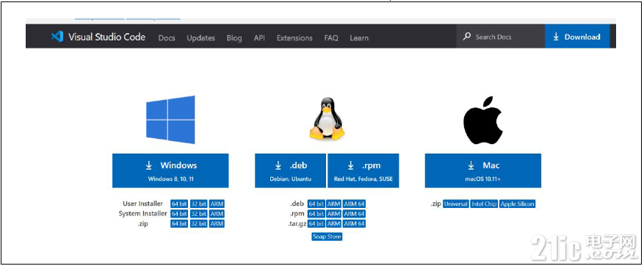Viewport: 644px width, 266px height.
Task: Click the Linux Tux penguin logo
Action: tap(327, 119)
